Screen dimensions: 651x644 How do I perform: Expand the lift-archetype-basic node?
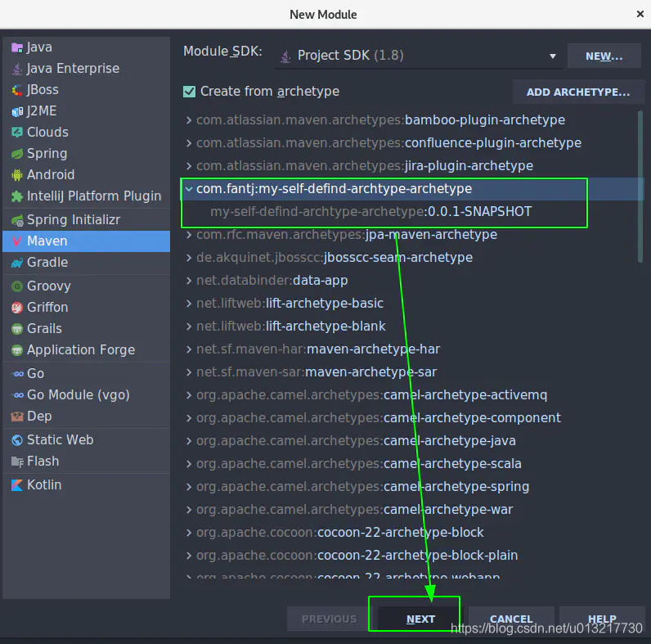coord(189,304)
